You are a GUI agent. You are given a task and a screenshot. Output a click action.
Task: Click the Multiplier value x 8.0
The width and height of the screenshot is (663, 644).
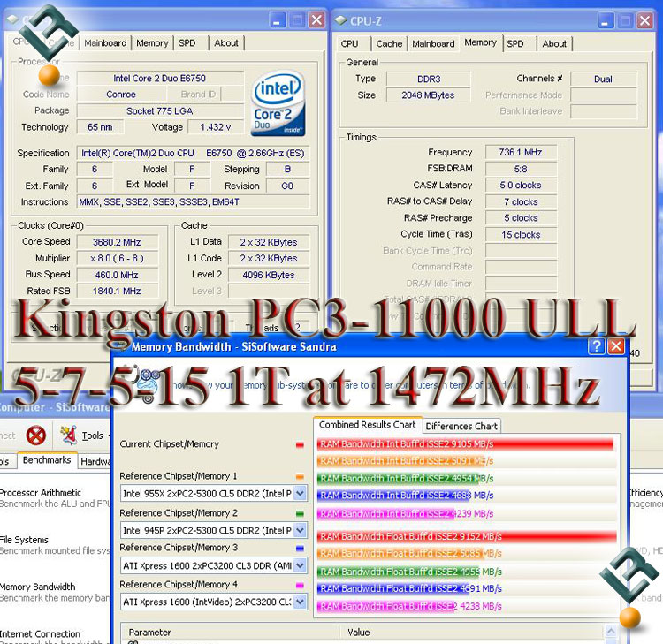(117, 258)
